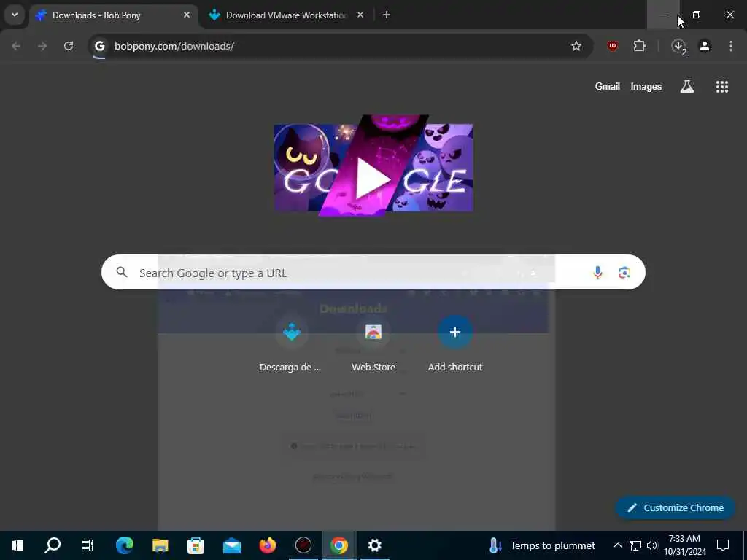The height and width of the screenshot is (560, 747).
Task: Open the Images link
Action: pyautogui.click(x=646, y=86)
